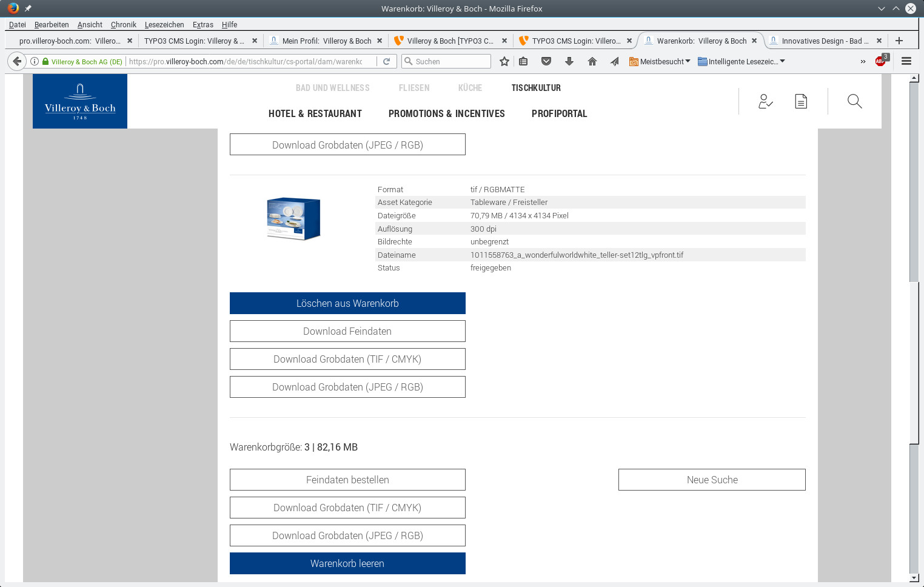This screenshot has width=924, height=587.
Task: Switch to Villeroy & Boch [TYPO3 C... tab
Action: click(x=450, y=41)
